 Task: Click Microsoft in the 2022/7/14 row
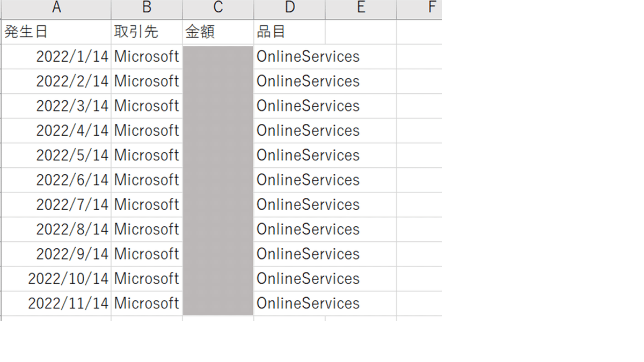pos(147,205)
